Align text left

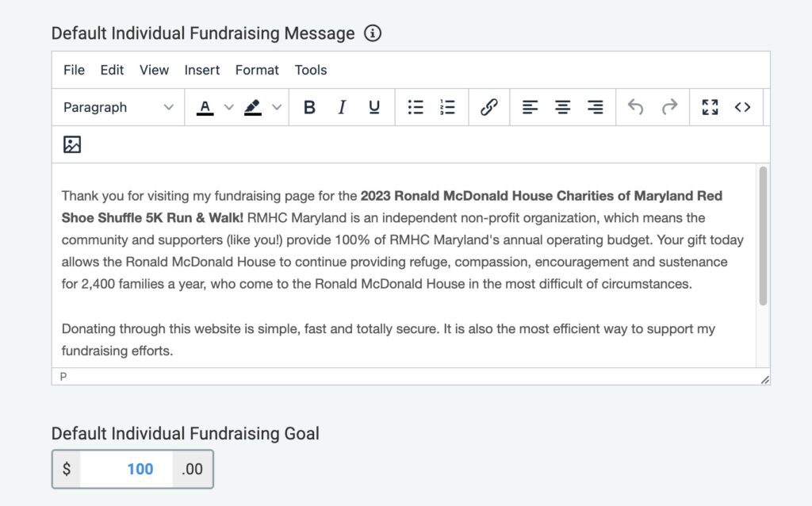point(530,107)
